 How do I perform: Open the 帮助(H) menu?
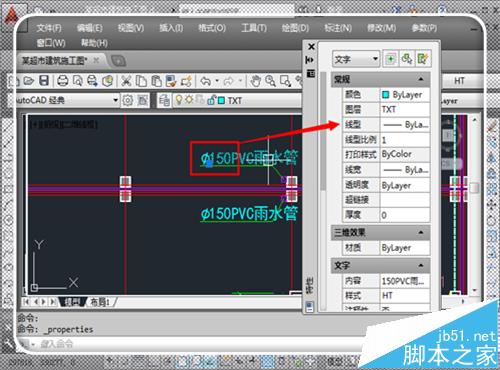[x=94, y=43]
